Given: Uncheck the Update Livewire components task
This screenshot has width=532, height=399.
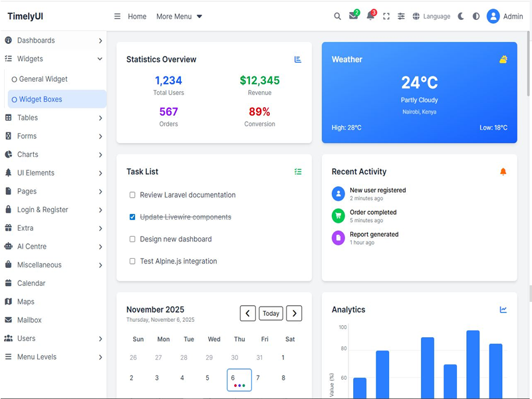Looking at the screenshot, I should tap(132, 217).
